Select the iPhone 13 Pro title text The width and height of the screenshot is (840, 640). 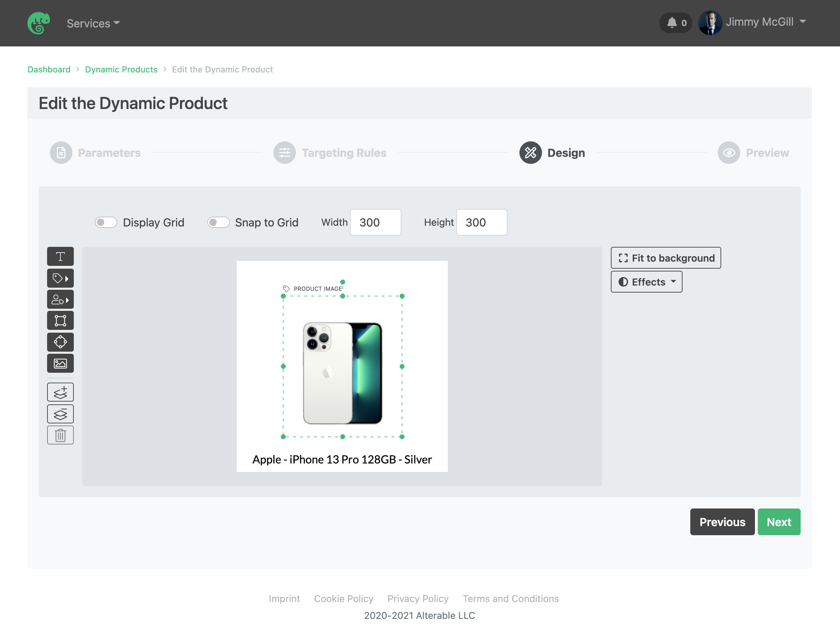pos(342,459)
